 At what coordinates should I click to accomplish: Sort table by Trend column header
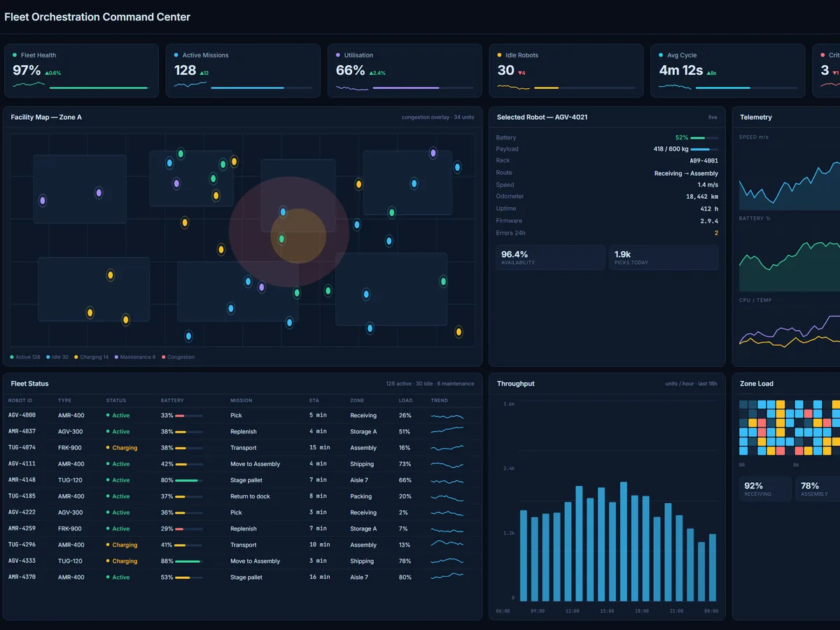point(440,400)
